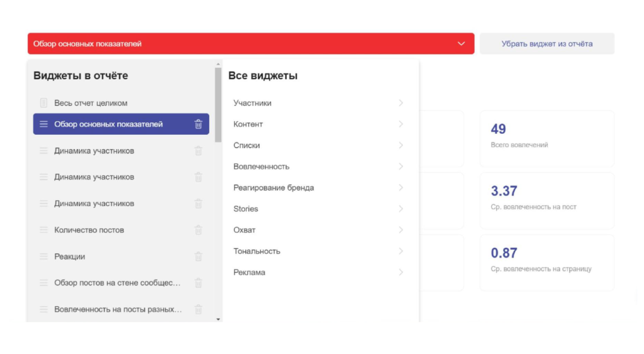Expand the Участники widget category
The width and height of the screenshot is (644, 354).
[x=401, y=103]
